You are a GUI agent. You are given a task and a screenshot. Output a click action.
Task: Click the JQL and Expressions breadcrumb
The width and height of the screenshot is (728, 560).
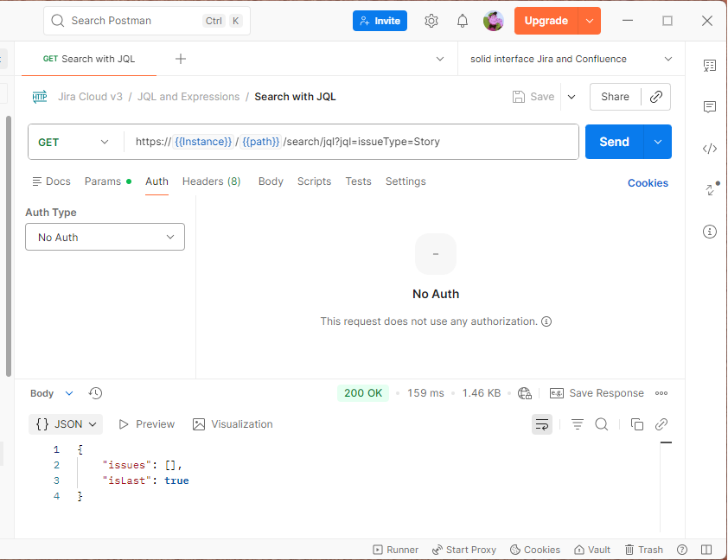coord(188,97)
